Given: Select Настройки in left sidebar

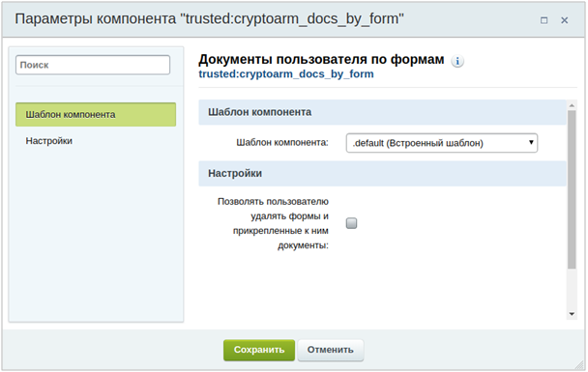Looking at the screenshot, I should click(x=48, y=141).
